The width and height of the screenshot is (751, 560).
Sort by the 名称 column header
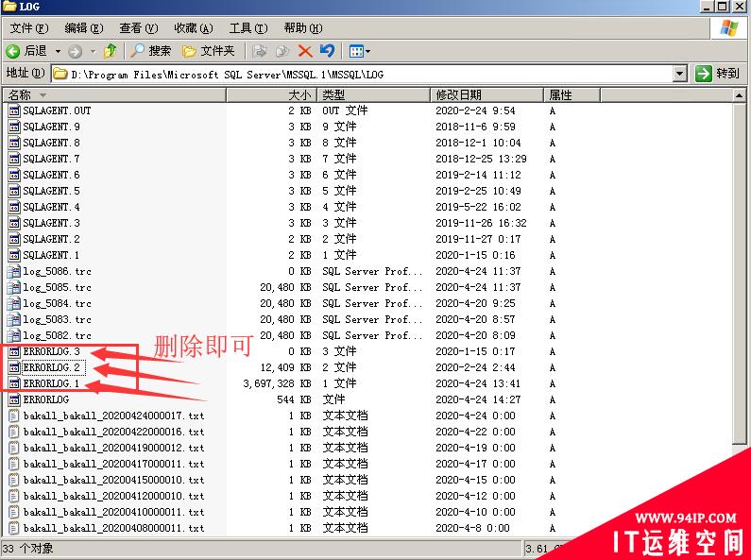click(x=114, y=94)
